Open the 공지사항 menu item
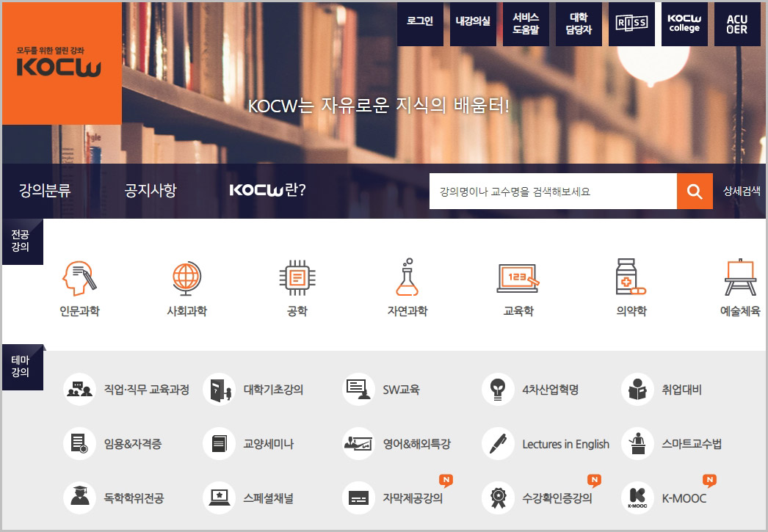Screen dimensions: 768x532 [x=148, y=190]
